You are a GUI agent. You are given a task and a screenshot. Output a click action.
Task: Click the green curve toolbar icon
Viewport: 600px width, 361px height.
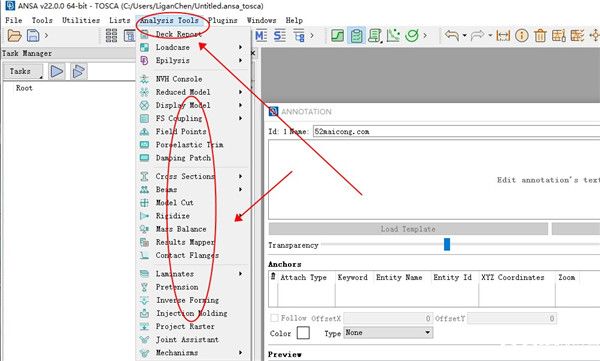[x=337, y=36]
